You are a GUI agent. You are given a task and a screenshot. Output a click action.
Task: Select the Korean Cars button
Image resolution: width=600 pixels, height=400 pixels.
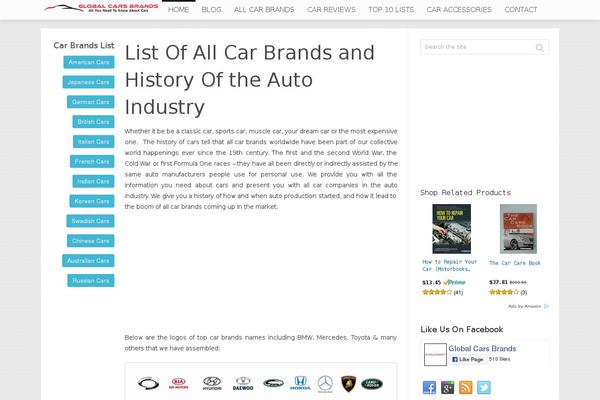[92, 201]
